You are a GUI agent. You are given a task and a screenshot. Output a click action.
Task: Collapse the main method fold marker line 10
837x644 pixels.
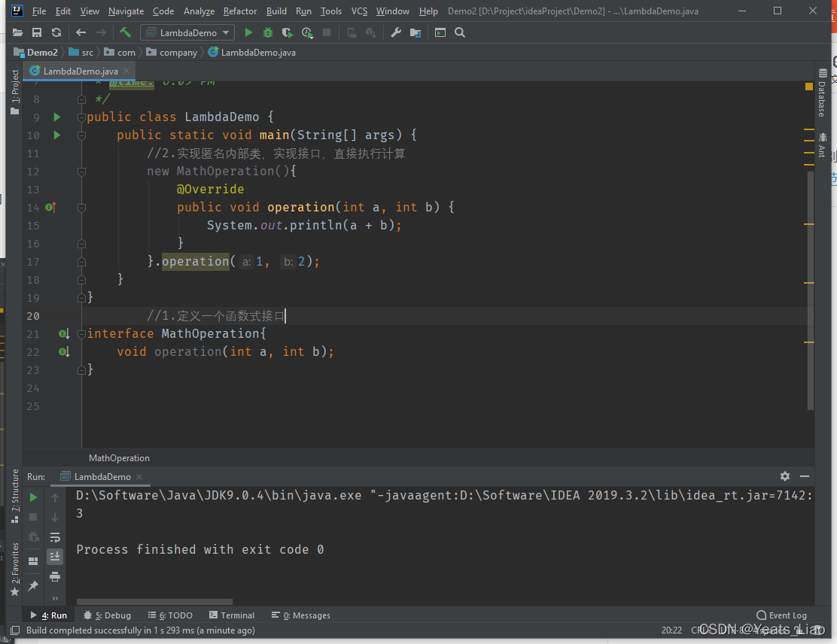coord(82,135)
